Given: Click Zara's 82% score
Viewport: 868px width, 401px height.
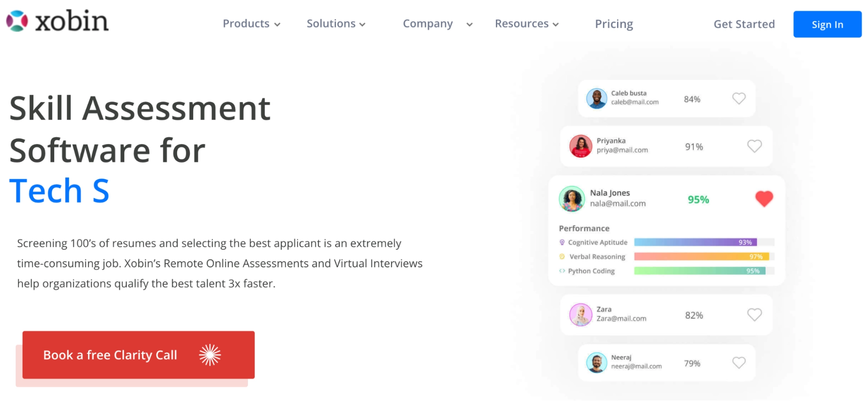Looking at the screenshot, I should (x=694, y=316).
